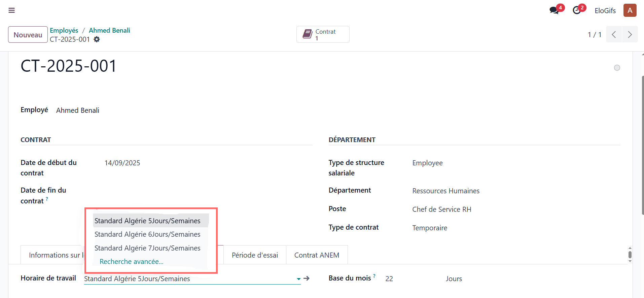Choose Standard Algérie 7Jours/Semaines option
Screen dimensions: 644x298
click(147, 248)
